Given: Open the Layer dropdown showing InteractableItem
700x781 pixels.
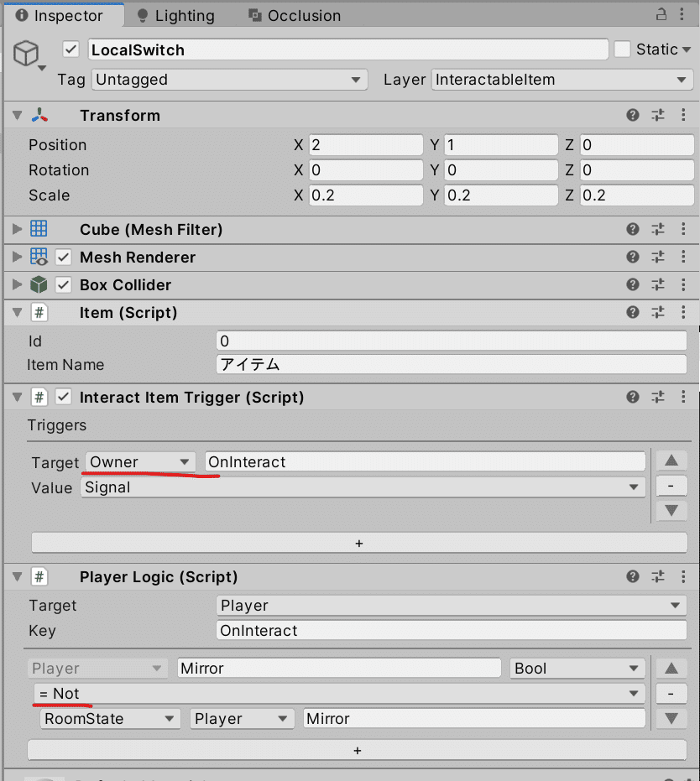Looking at the screenshot, I should 562,80.
